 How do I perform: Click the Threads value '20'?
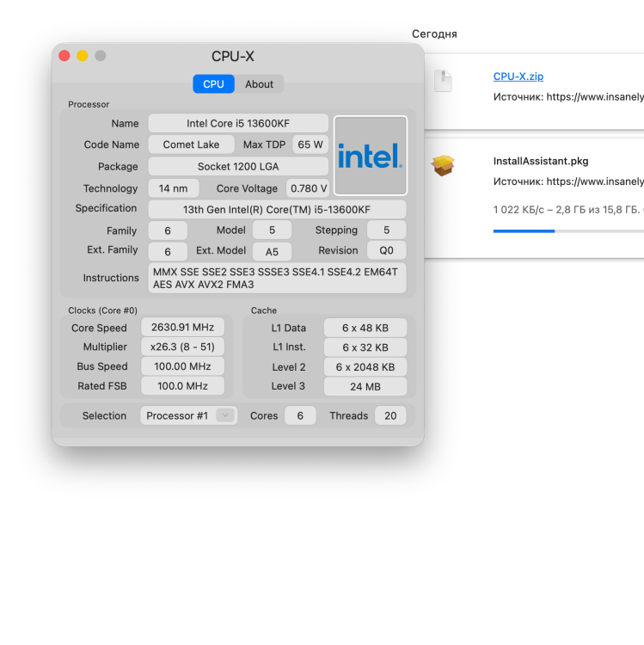[x=390, y=415]
